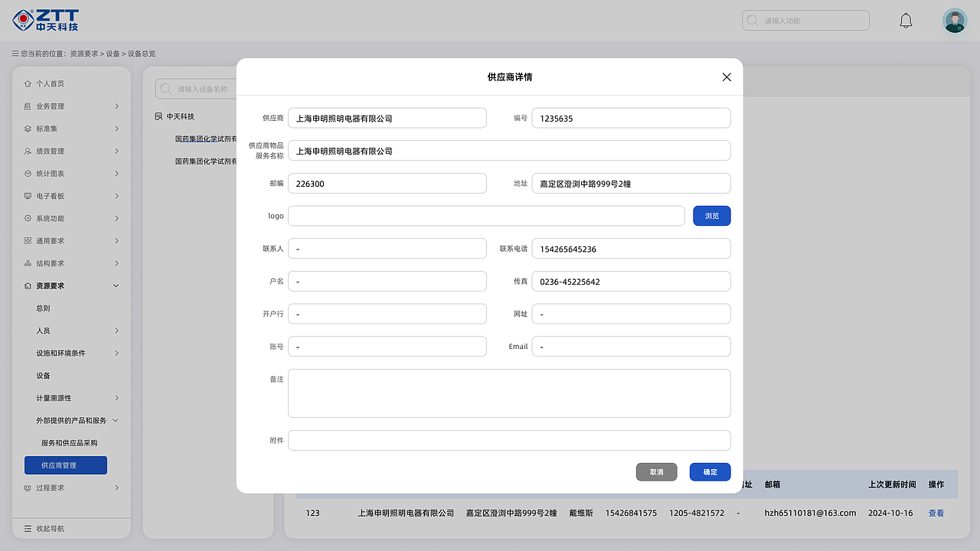Open 个人首页 via its home icon

click(29, 83)
